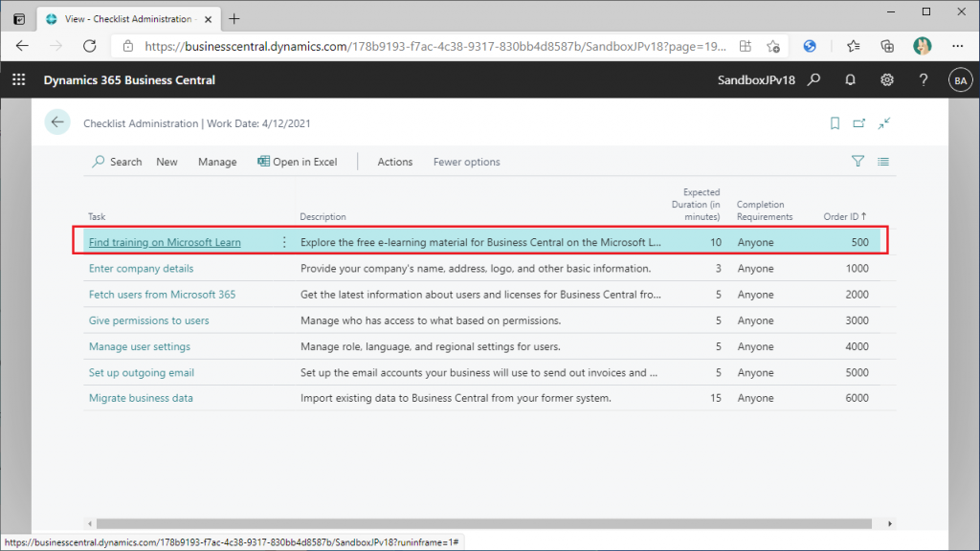Open the Actions menu
Screen dimensions: 980x551
[395, 162]
